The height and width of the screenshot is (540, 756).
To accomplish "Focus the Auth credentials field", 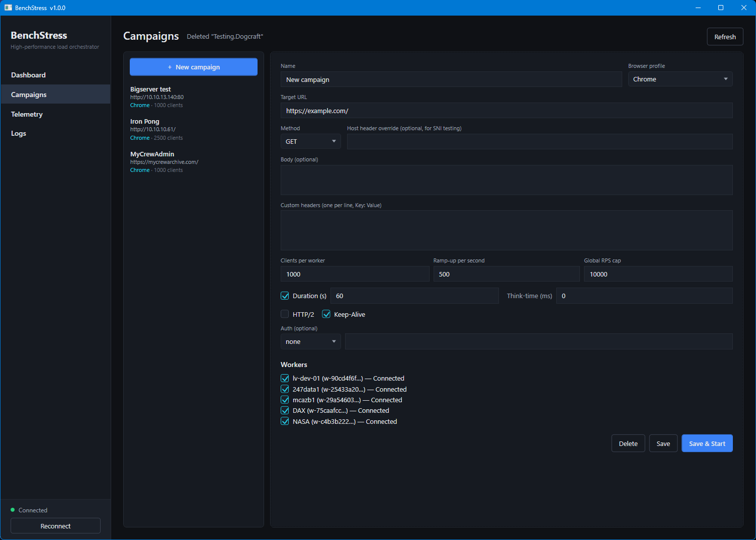I will pyautogui.click(x=539, y=341).
